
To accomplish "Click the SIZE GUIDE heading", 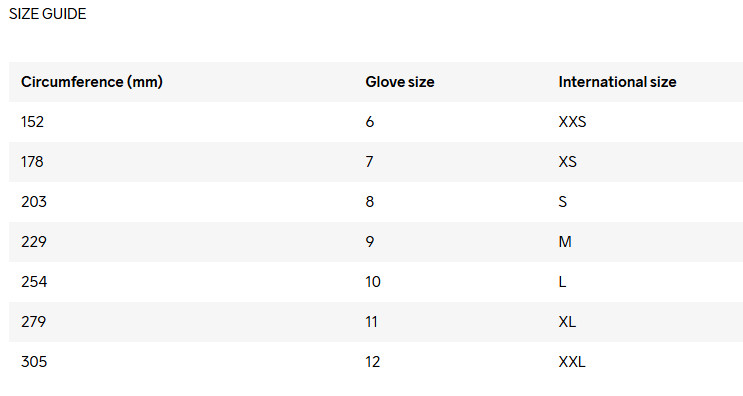I will (x=47, y=14).
